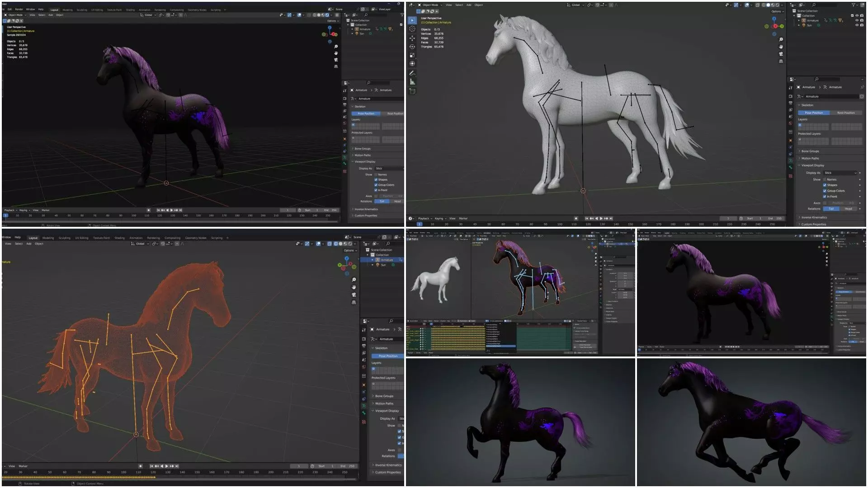Toggle perspective/orthographic grid icon in gray-horse viewport
The image size is (868, 488).
click(781, 61)
